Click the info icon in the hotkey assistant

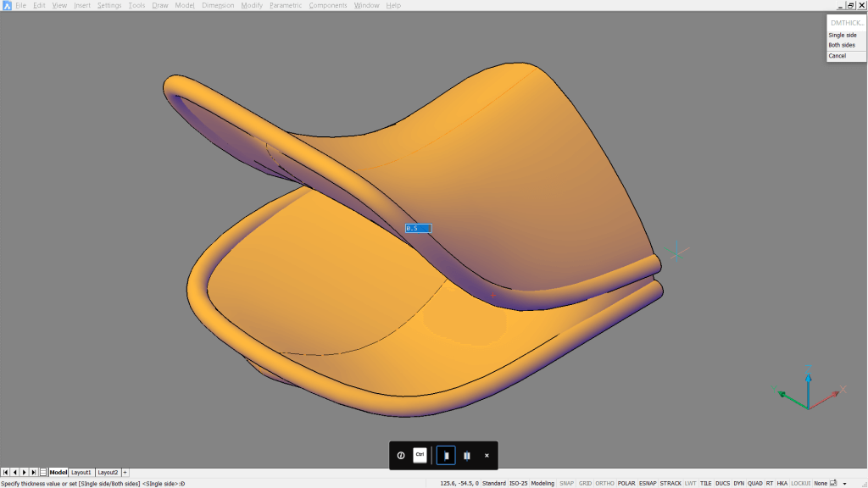[x=399, y=455]
